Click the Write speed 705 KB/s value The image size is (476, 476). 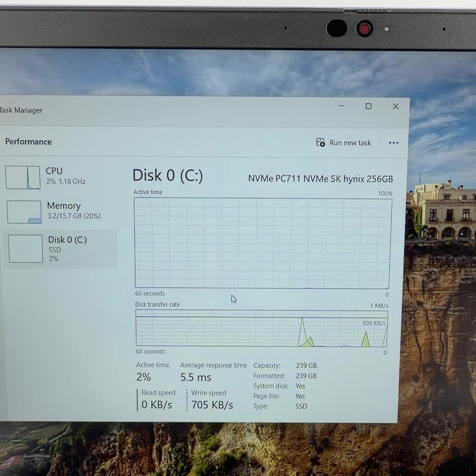212,405
